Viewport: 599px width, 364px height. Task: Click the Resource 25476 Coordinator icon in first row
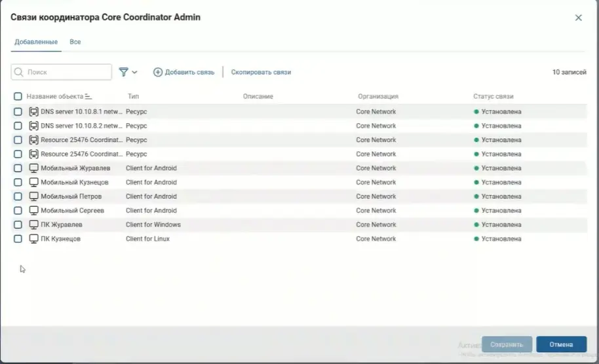34,140
